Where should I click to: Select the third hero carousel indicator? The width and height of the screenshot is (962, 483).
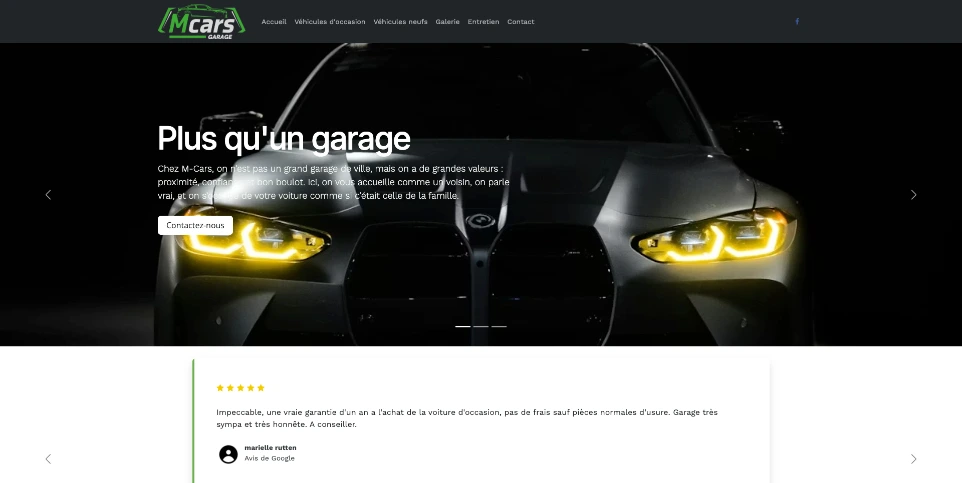click(499, 327)
